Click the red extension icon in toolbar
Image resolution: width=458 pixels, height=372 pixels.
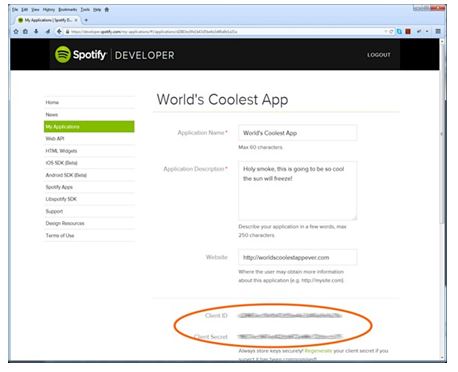click(408, 31)
